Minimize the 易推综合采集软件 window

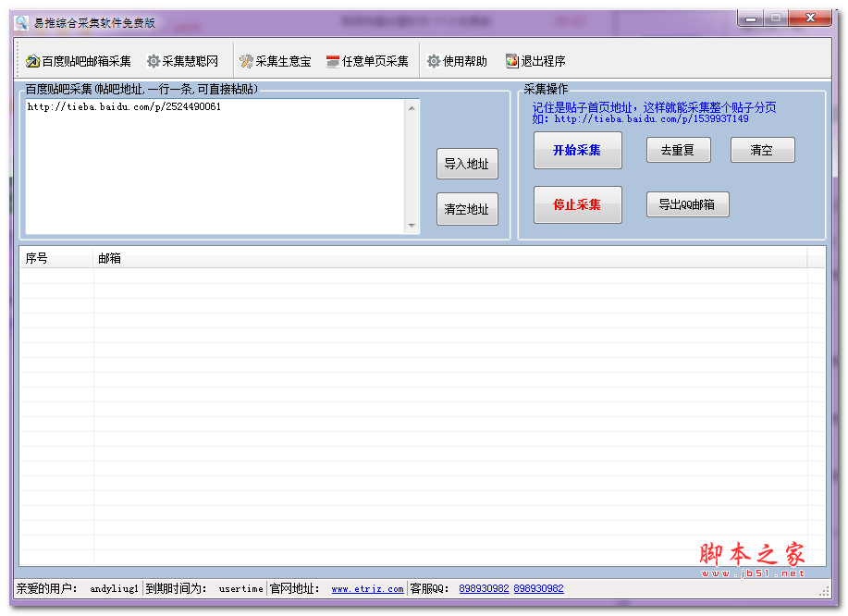tap(751, 18)
